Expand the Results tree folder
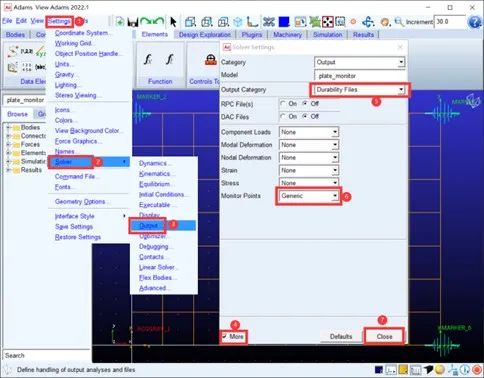The width and height of the screenshot is (484, 378). coord(8,170)
